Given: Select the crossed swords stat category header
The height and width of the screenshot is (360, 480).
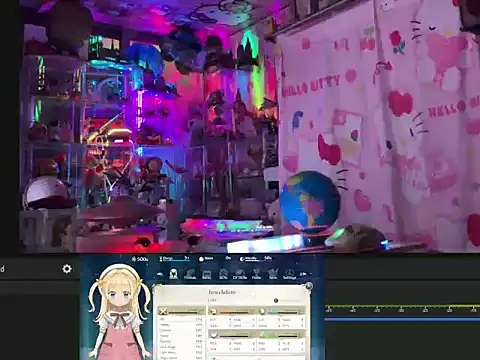Looking at the screenshot, I should pos(181,311).
